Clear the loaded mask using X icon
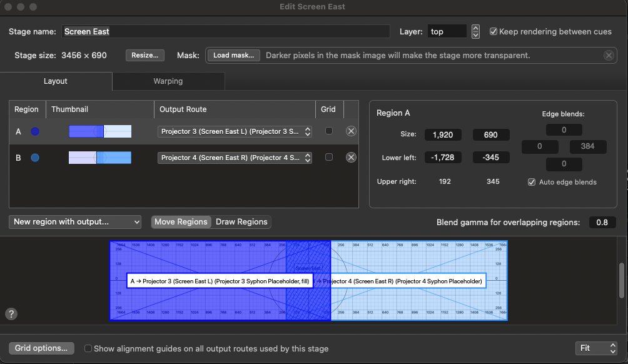Screen dimensions: 628x364 tap(609, 56)
